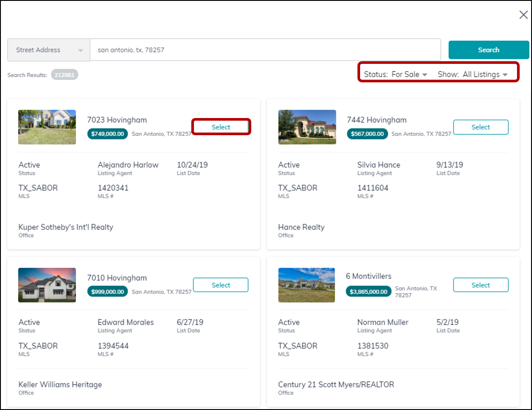Click Kuper Sotheby's Int'l Realty office
532x410 pixels.
66,227
